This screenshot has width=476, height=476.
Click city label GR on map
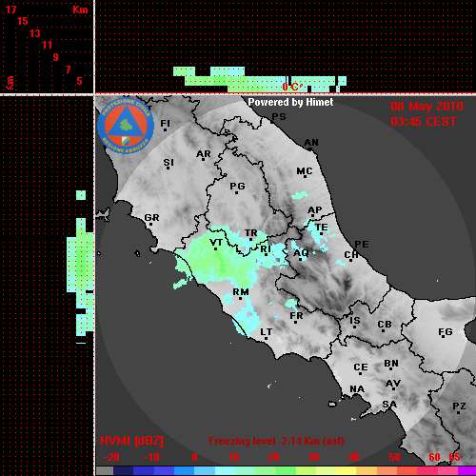(x=151, y=218)
